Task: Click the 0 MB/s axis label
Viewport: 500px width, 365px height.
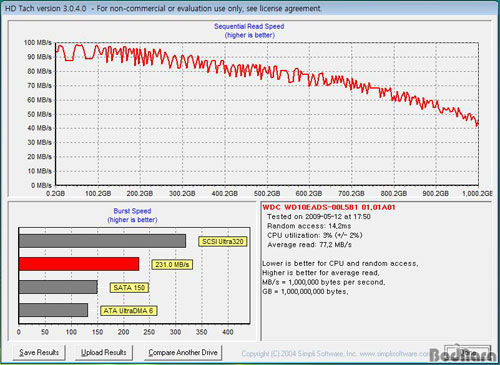Action: (x=41, y=185)
